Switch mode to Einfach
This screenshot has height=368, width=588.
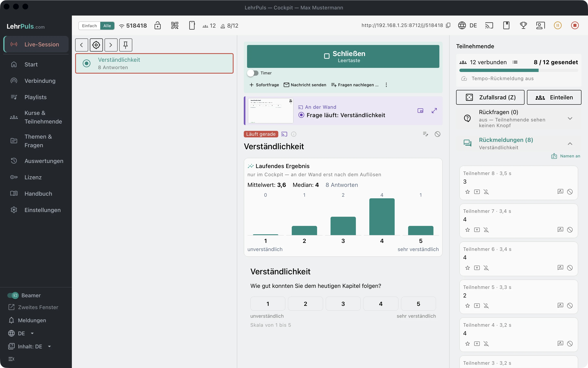[89, 26]
